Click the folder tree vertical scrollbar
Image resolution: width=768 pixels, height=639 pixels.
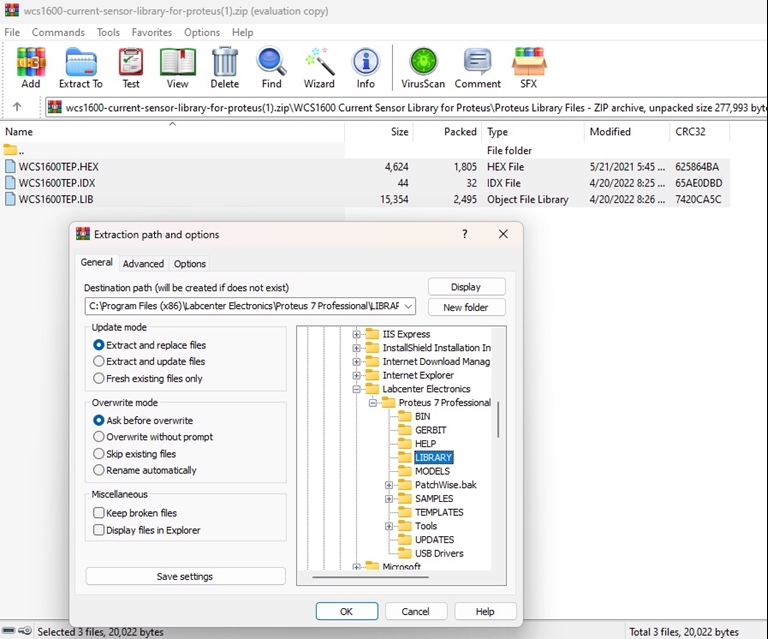click(498, 418)
